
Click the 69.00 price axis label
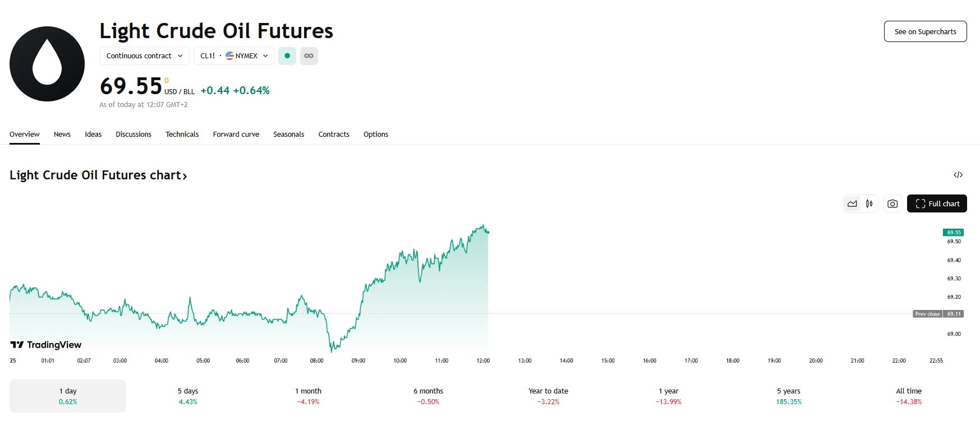(954, 334)
